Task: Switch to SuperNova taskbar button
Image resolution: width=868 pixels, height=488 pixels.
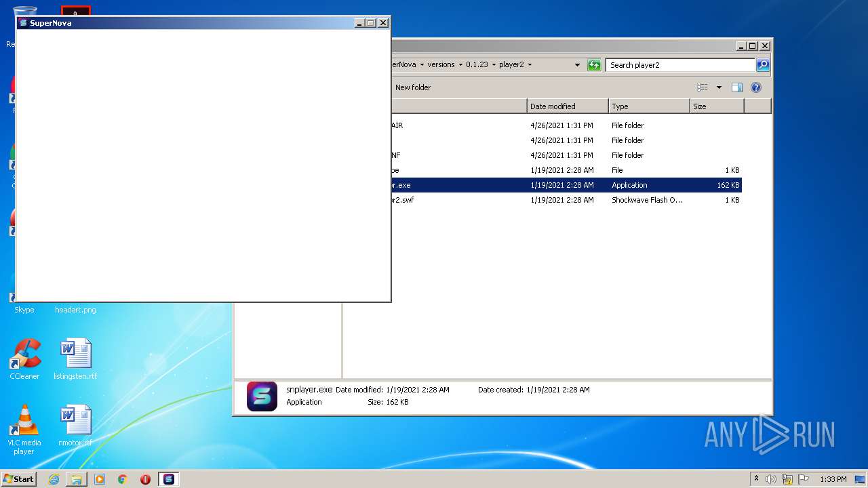Action: click(x=169, y=479)
